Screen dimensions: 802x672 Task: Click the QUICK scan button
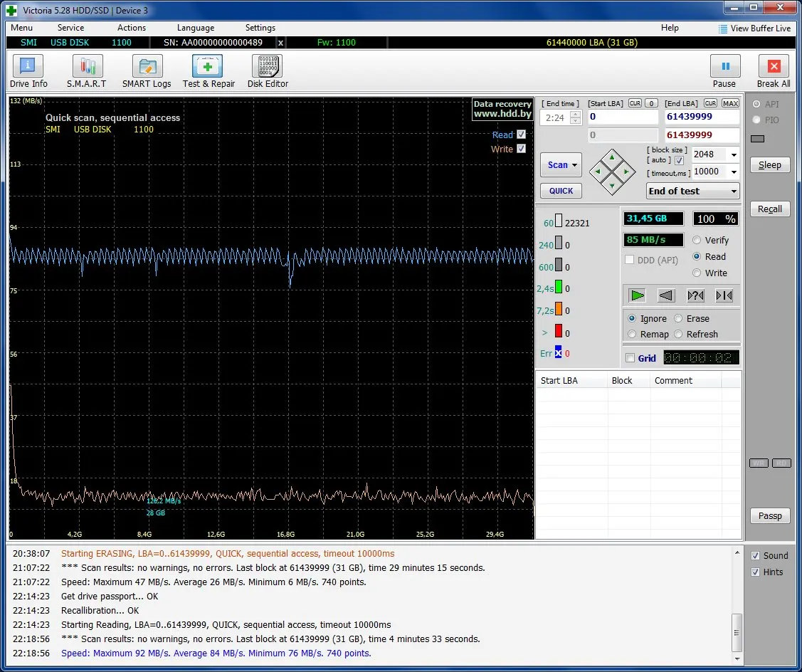click(561, 191)
